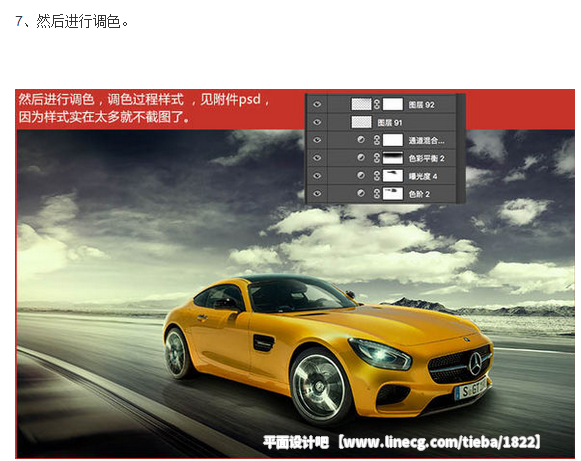Select the layer name 图层 91
The width and height of the screenshot is (581, 461).
[x=390, y=123]
